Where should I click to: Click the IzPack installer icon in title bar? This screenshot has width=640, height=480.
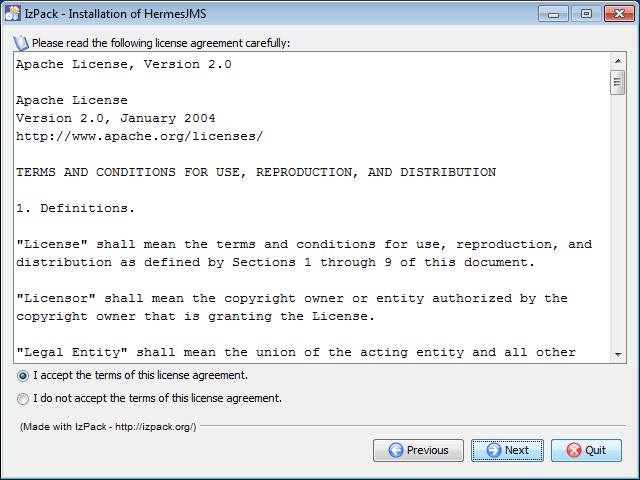click(x=15, y=13)
